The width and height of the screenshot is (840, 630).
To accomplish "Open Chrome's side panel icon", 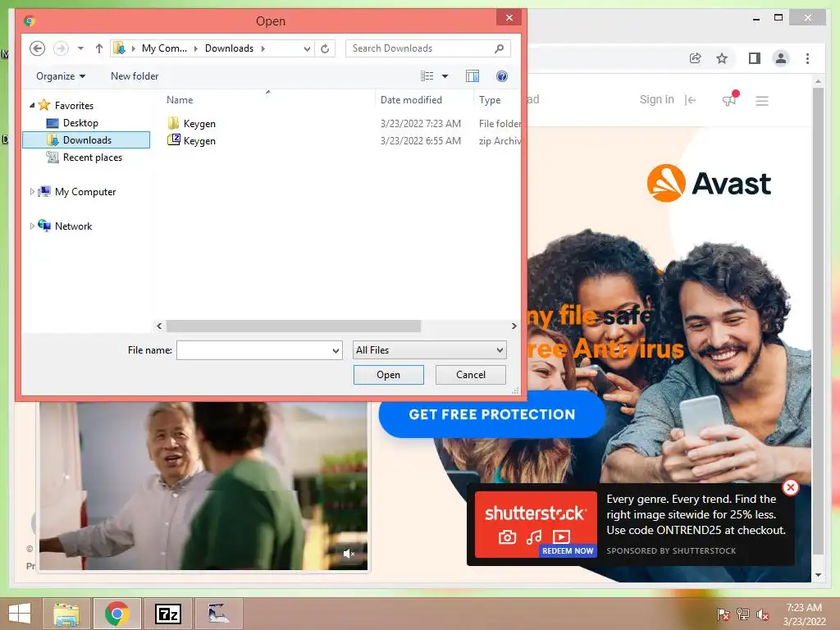I will [x=755, y=58].
